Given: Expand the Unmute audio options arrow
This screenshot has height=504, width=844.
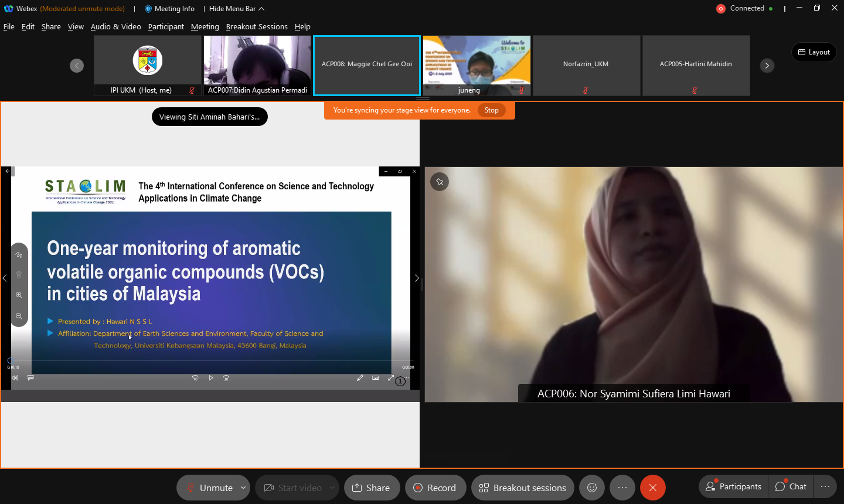Looking at the screenshot, I should click(243, 488).
